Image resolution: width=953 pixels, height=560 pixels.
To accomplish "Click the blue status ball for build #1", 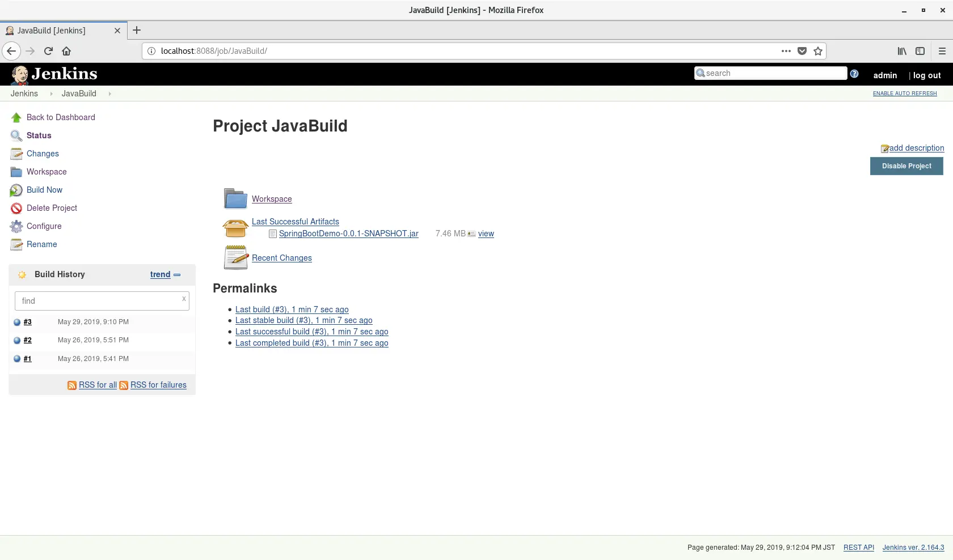I will tap(17, 359).
